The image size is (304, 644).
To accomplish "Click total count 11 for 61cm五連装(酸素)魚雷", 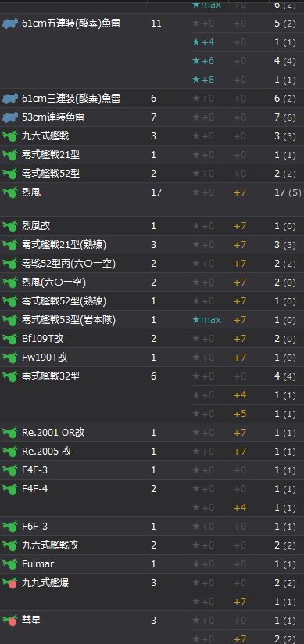I will pyautogui.click(x=156, y=23).
